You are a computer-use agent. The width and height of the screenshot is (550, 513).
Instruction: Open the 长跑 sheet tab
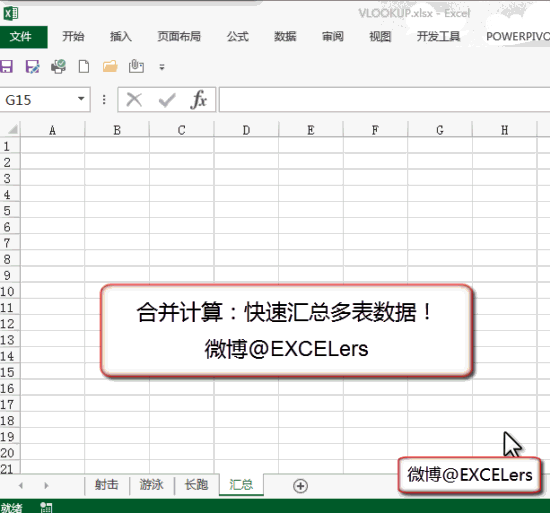coord(196,485)
